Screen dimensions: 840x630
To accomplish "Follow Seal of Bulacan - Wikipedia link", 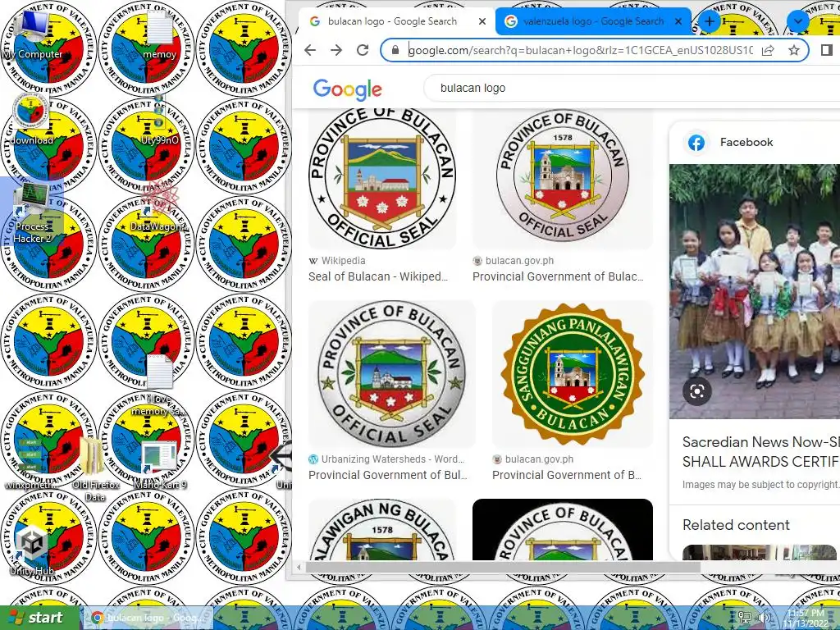I will coord(377,277).
